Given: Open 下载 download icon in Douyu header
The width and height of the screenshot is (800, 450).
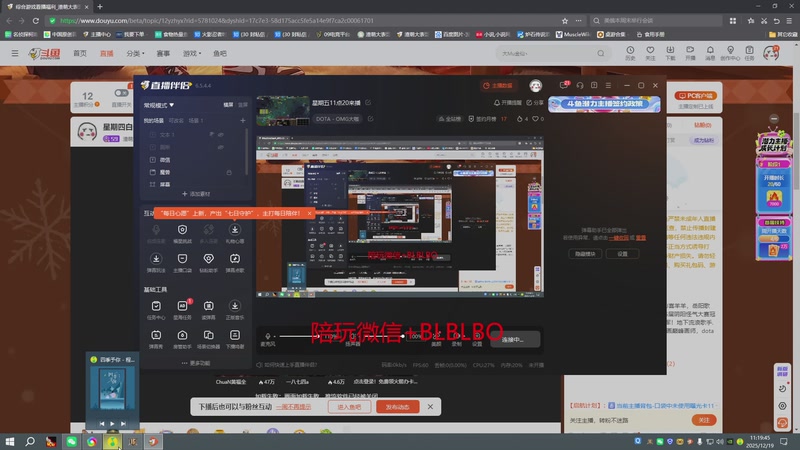Looking at the screenshot, I should [x=670, y=53].
